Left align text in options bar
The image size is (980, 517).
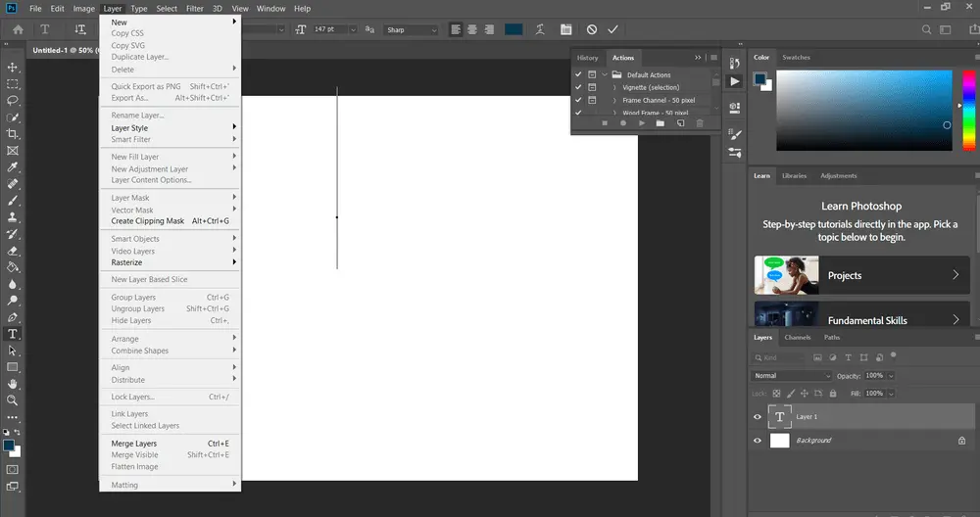click(456, 29)
